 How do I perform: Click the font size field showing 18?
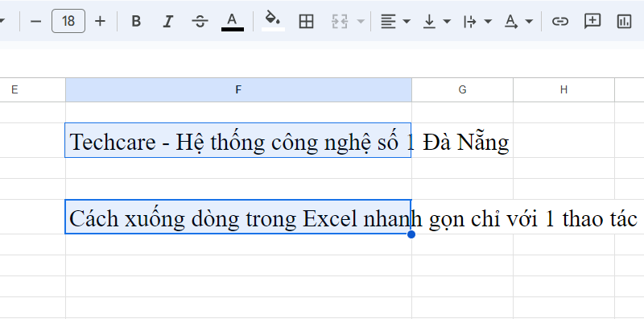pyautogui.click(x=68, y=21)
